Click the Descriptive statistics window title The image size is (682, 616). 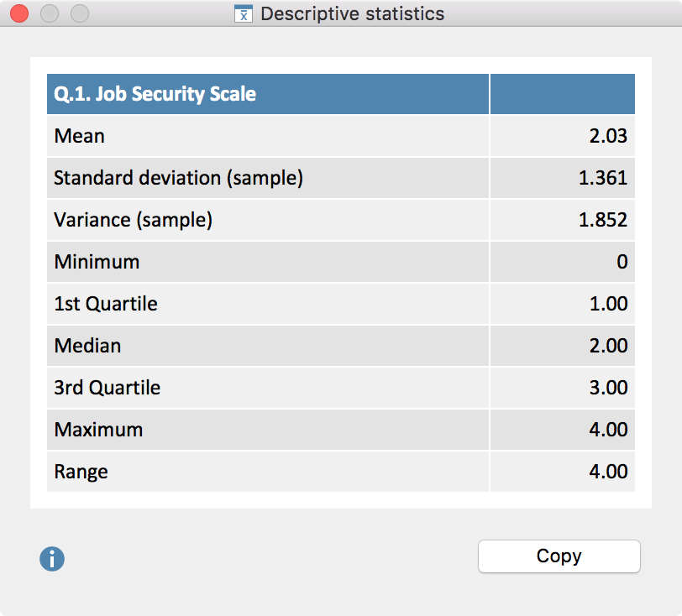tap(352, 14)
